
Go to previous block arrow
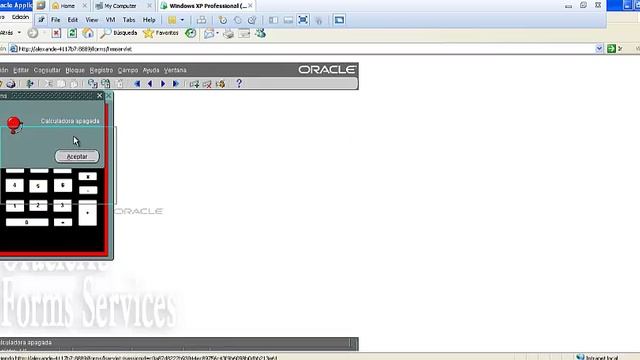(x=137, y=84)
